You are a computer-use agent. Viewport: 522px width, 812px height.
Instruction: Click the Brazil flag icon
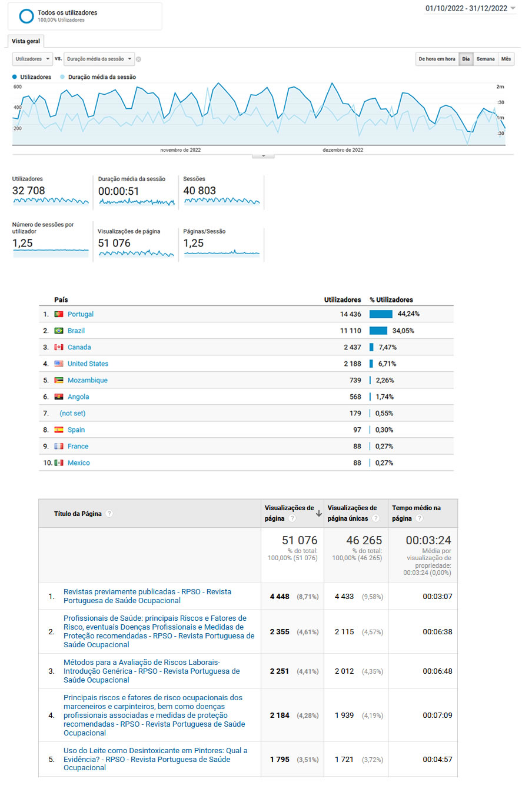point(59,331)
